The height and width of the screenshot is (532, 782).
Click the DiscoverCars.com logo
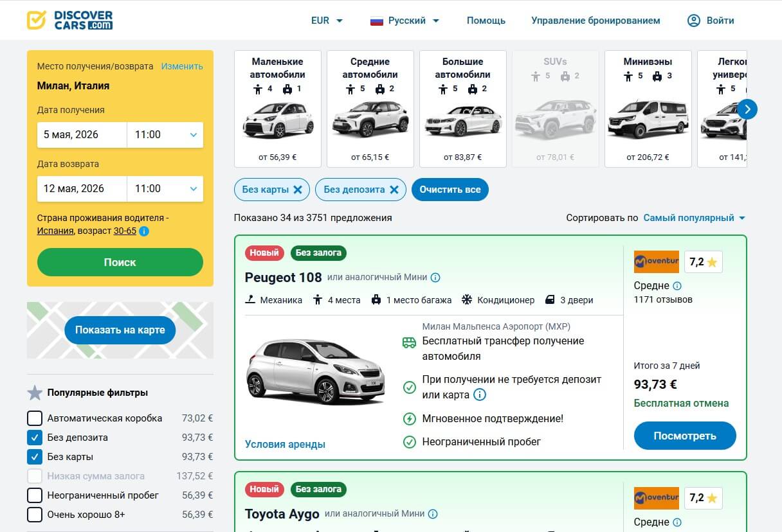coord(69,20)
